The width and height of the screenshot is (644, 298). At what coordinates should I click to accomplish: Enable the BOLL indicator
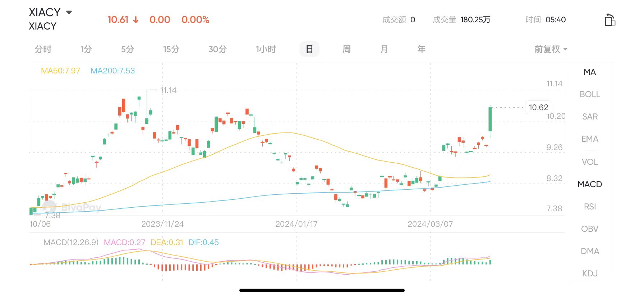pyautogui.click(x=590, y=94)
